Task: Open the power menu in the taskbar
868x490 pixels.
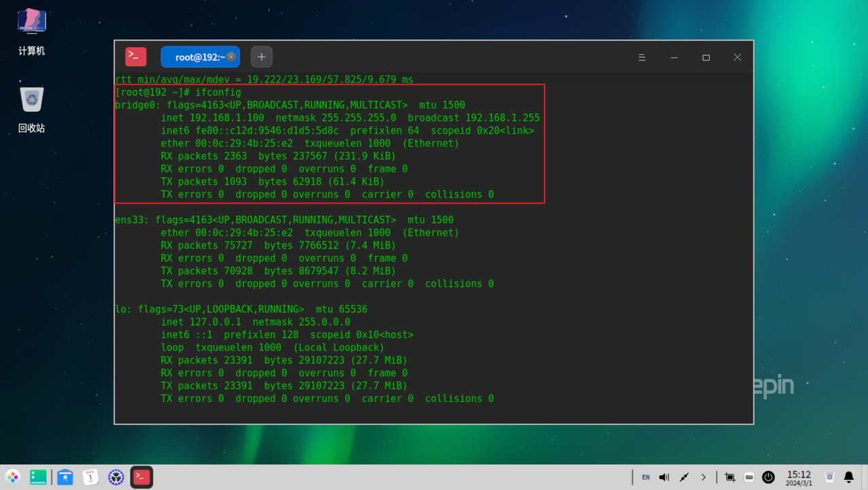Action: click(768, 477)
